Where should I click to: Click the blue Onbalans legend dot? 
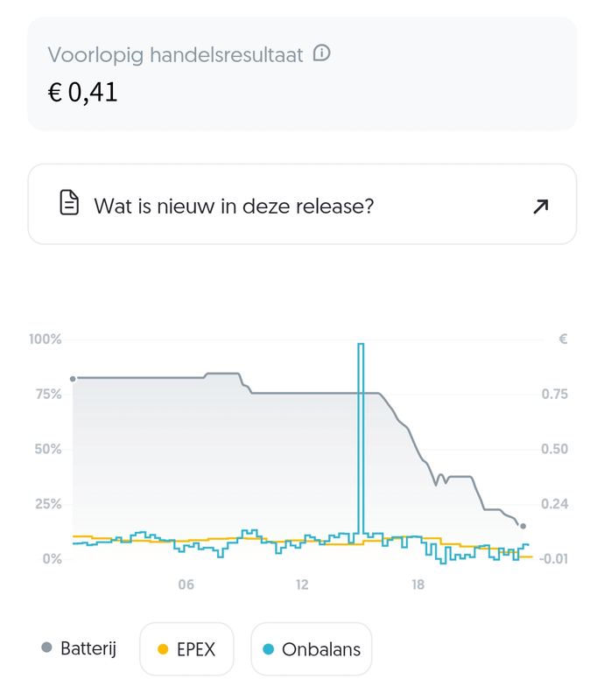coord(269,649)
